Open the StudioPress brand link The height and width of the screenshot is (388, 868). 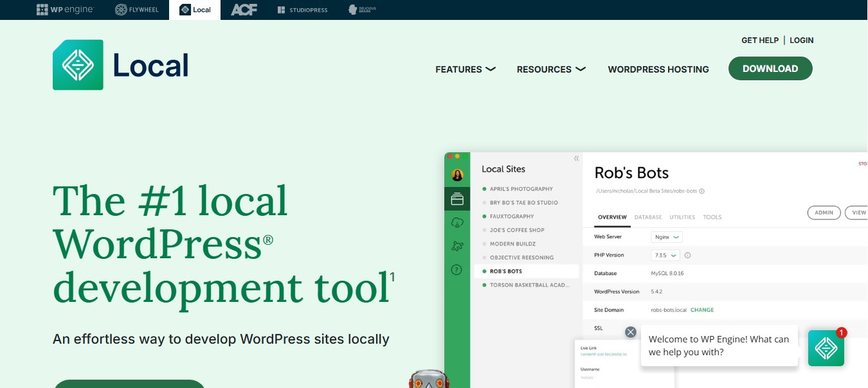(x=302, y=10)
